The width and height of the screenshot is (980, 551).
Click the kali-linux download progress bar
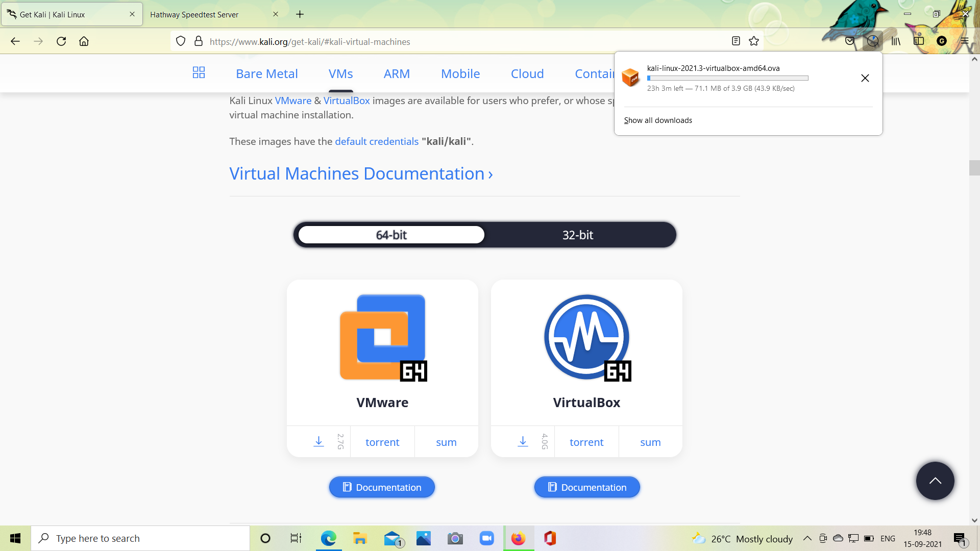(x=727, y=78)
